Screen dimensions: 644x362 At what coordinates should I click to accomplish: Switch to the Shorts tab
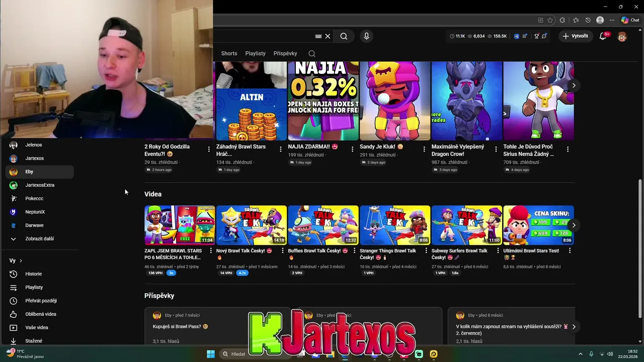click(x=229, y=53)
